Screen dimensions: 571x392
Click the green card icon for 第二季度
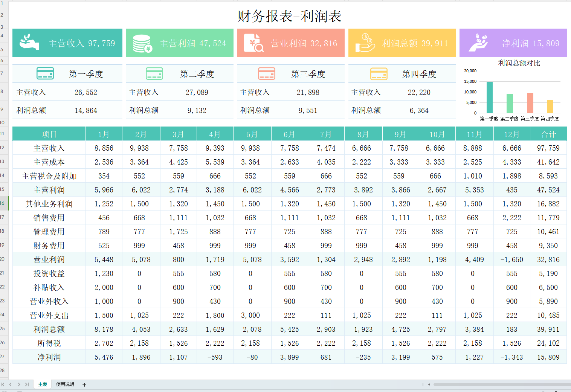tap(154, 73)
